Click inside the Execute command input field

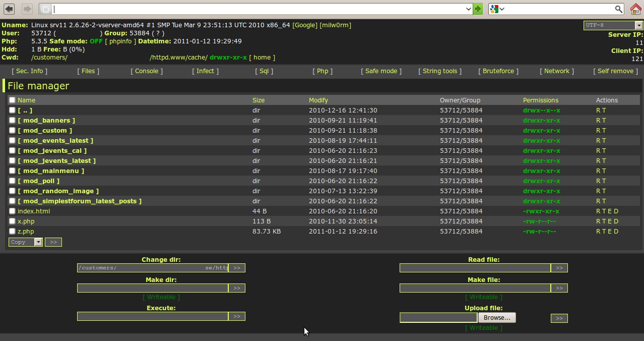coord(152,316)
